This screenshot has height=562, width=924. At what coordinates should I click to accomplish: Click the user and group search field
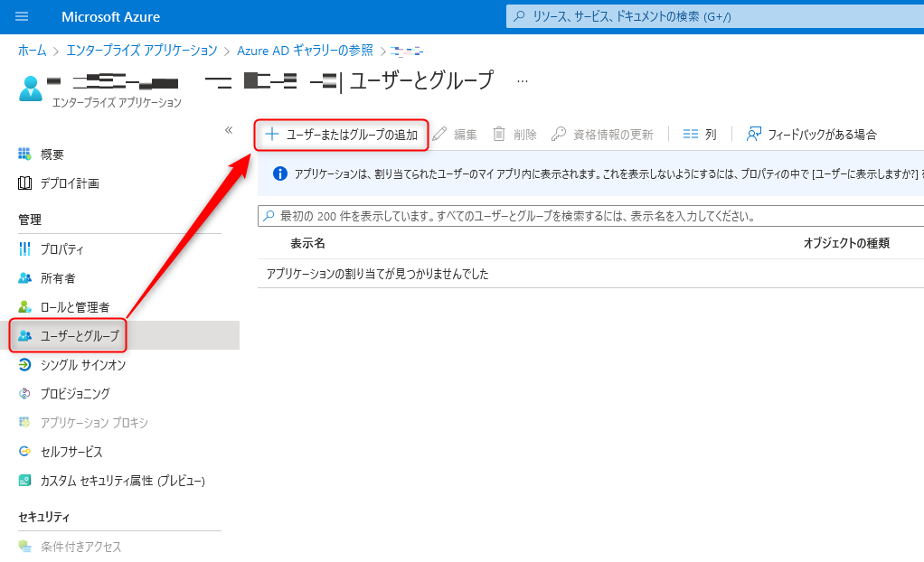coord(588,217)
